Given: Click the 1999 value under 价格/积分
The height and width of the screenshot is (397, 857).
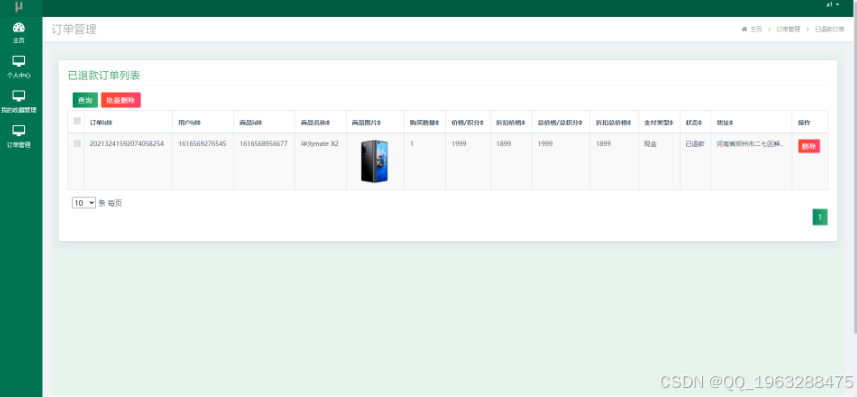Looking at the screenshot, I should [x=459, y=144].
